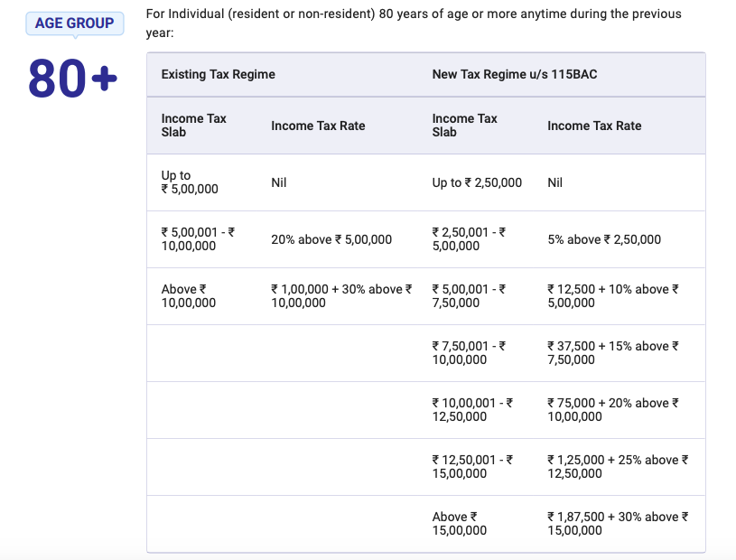736x560 pixels.
Task: Click Income Tax Slab header under New Regime
Action: [x=465, y=126]
